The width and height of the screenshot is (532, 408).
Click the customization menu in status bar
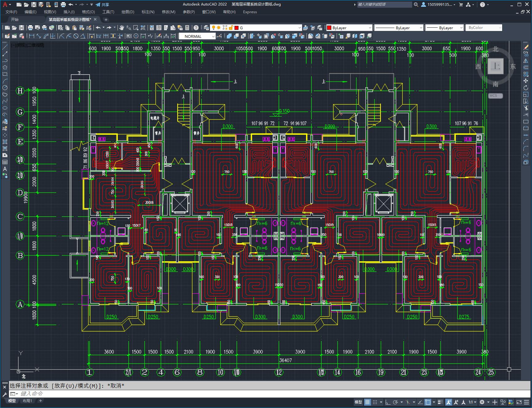click(526, 402)
